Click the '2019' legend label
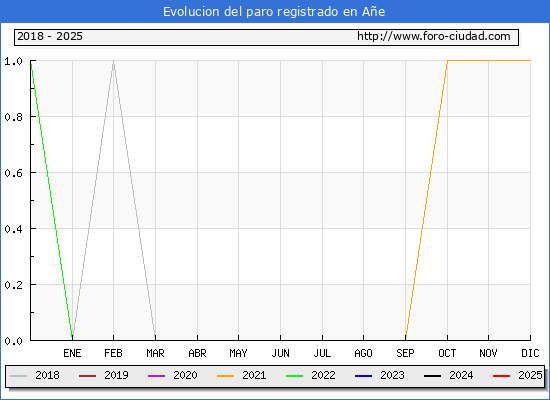This screenshot has width=550, height=400. [116, 375]
